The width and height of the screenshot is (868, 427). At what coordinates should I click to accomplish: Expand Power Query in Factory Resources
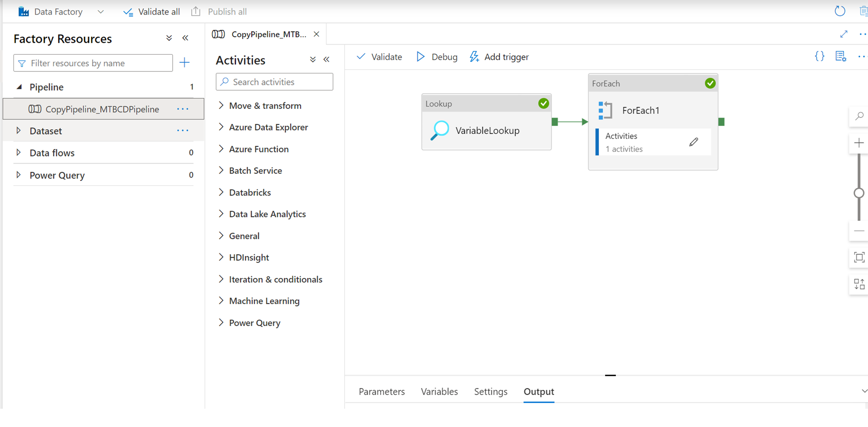tap(19, 174)
